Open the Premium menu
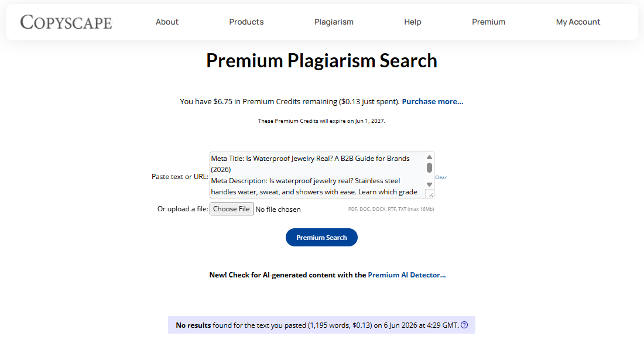Viewport: 644px width, 350px height. (x=488, y=22)
